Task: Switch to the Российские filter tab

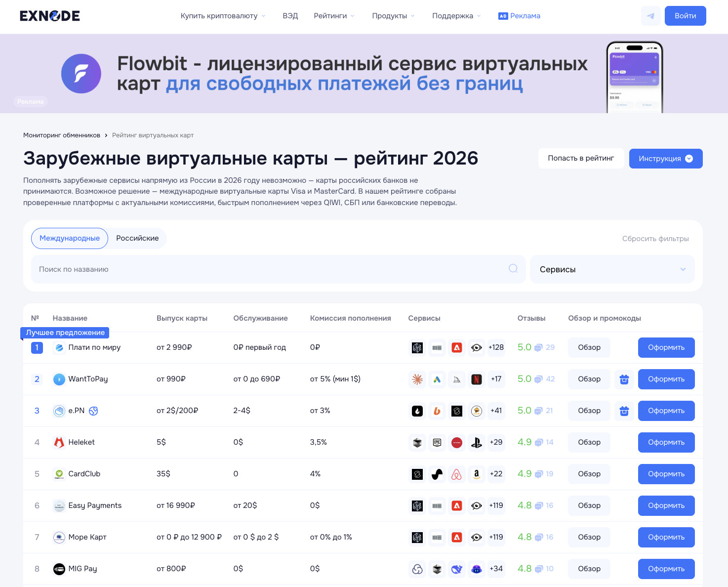Action: [137, 238]
